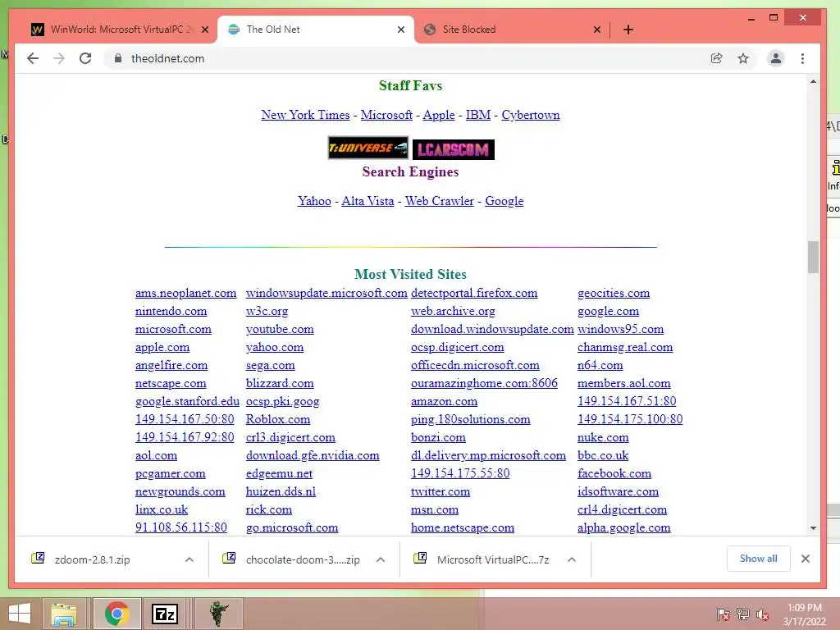
Task: Click the scrollbar down arrow
Action: 813,528
